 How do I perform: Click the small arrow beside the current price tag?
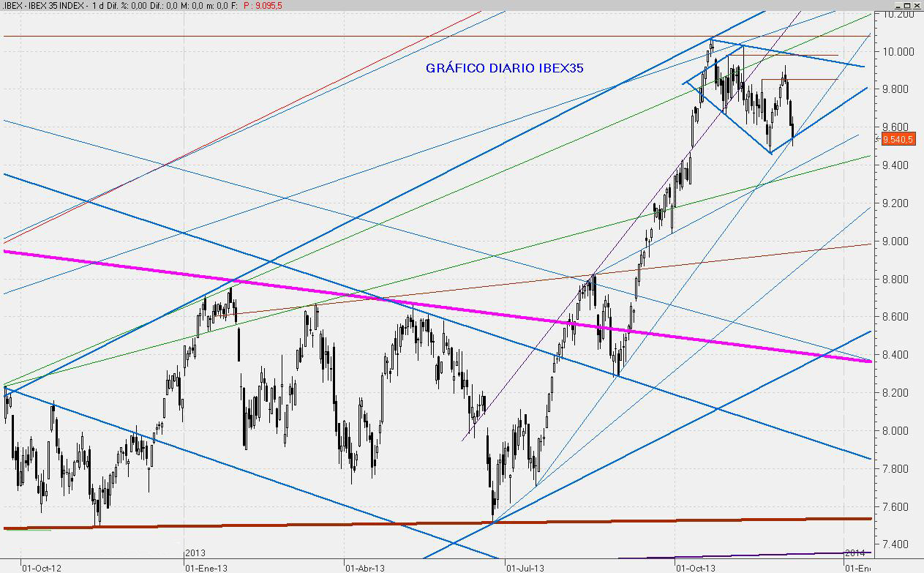878,138
